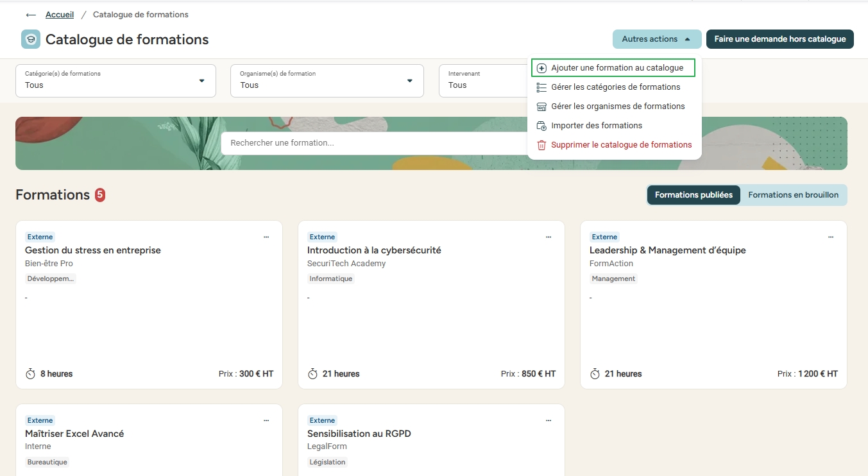Click the graduation cap icon beside Catalogue de formations
The width and height of the screenshot is (868, 476).
(x=31, y=39)
